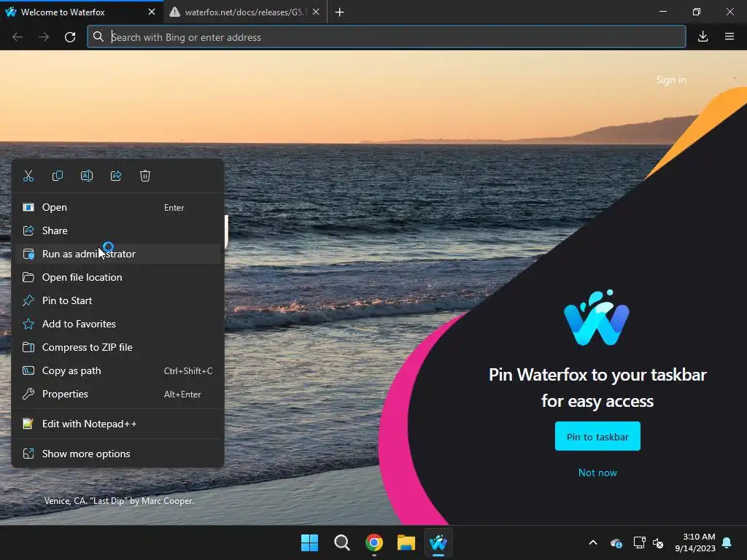Open notifications bell in taskbar
This screenshot has height=560, width=747.
(x=727, y=542)
